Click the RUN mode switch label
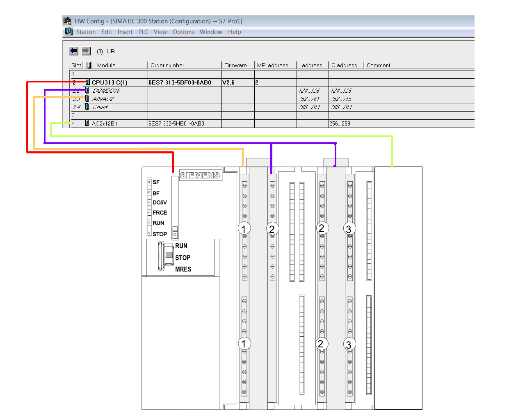Screen dimensions: 525x420 pos(181,246)
